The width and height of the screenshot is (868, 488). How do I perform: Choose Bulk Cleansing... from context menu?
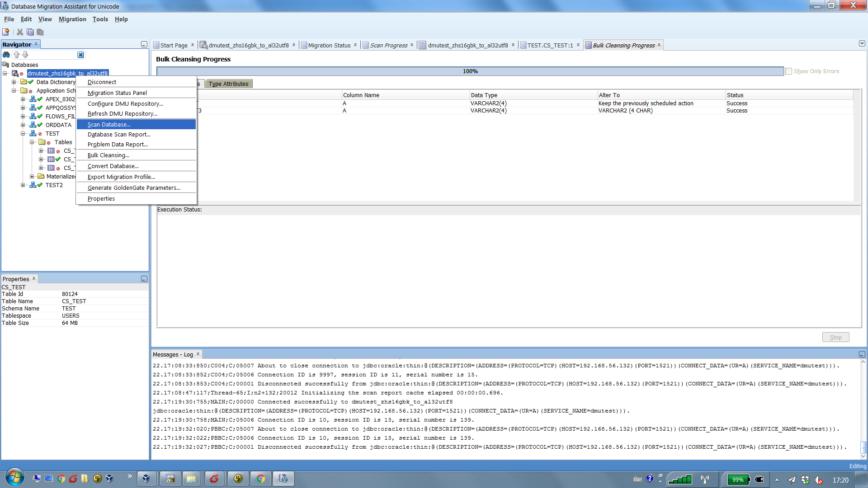(x=136, y=155)
